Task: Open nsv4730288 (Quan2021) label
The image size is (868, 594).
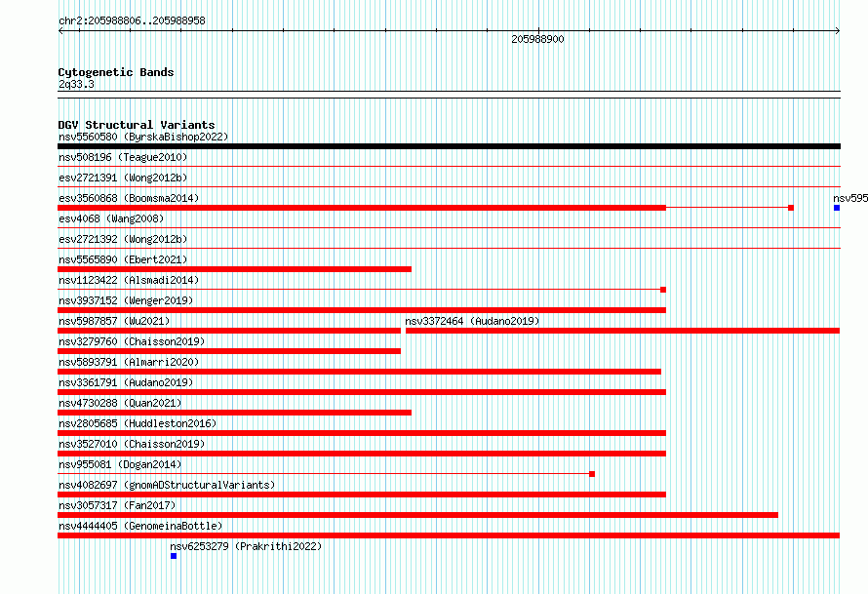Action: coord(120,403)
